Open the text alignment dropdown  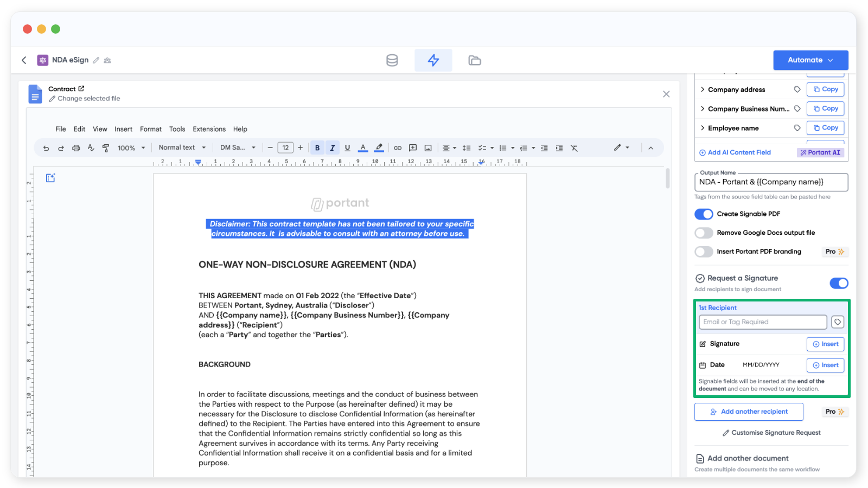pyautogui.click(x=449, y=147)
